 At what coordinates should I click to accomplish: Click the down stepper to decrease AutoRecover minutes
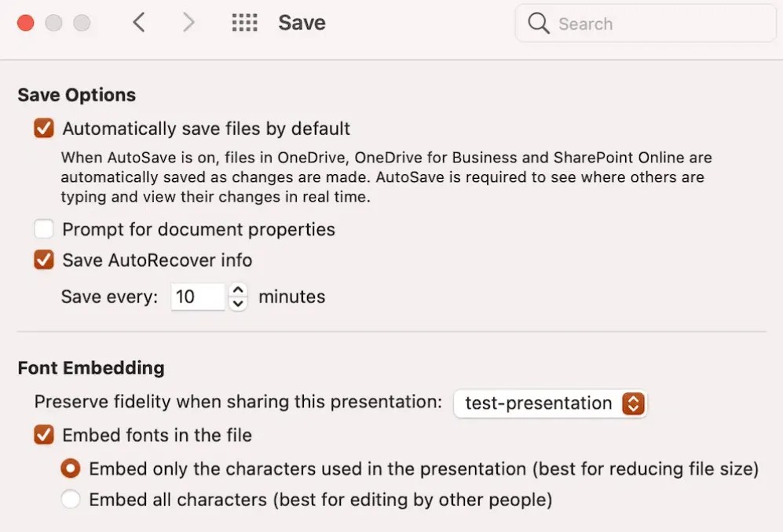click(237, 303)
